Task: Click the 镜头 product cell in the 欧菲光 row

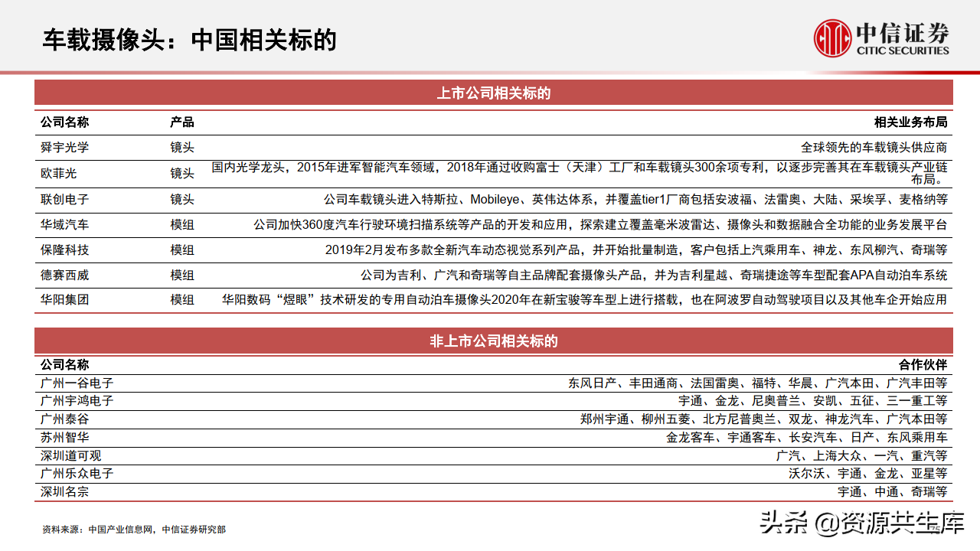Action: click(x=181, y=173)
